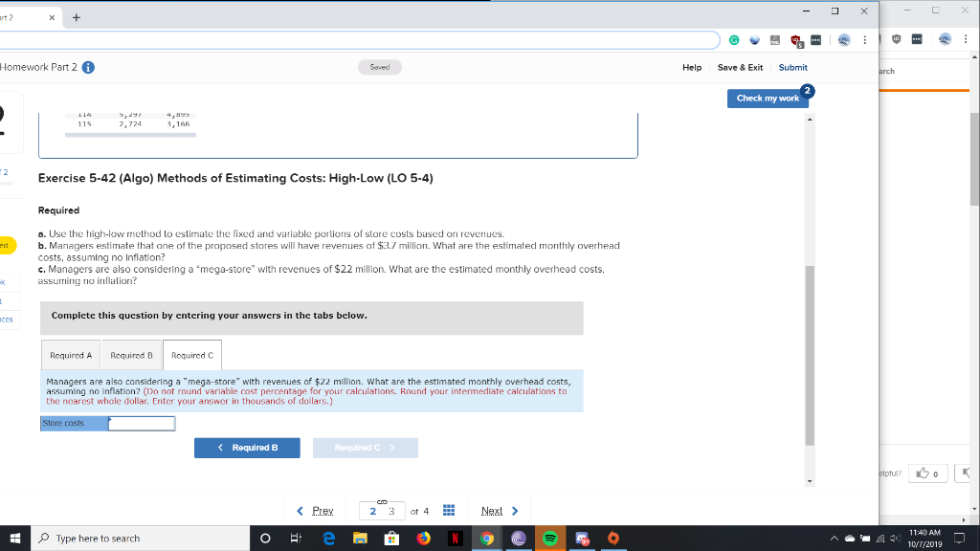
Task: Go back with the Required B button
Action: click(x=247, y=448)
